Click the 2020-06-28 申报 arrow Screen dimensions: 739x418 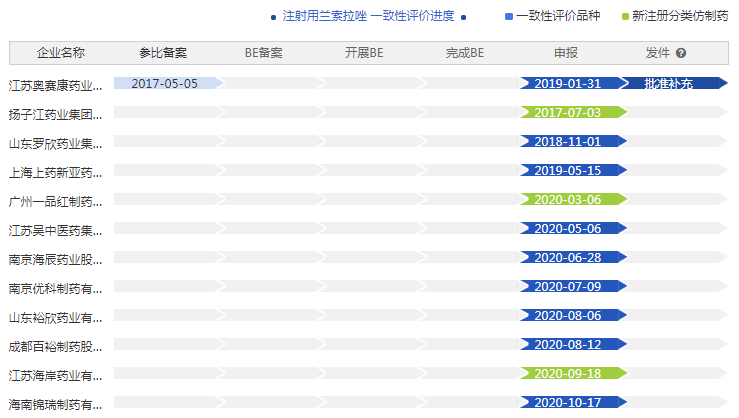tap(574, 257)
